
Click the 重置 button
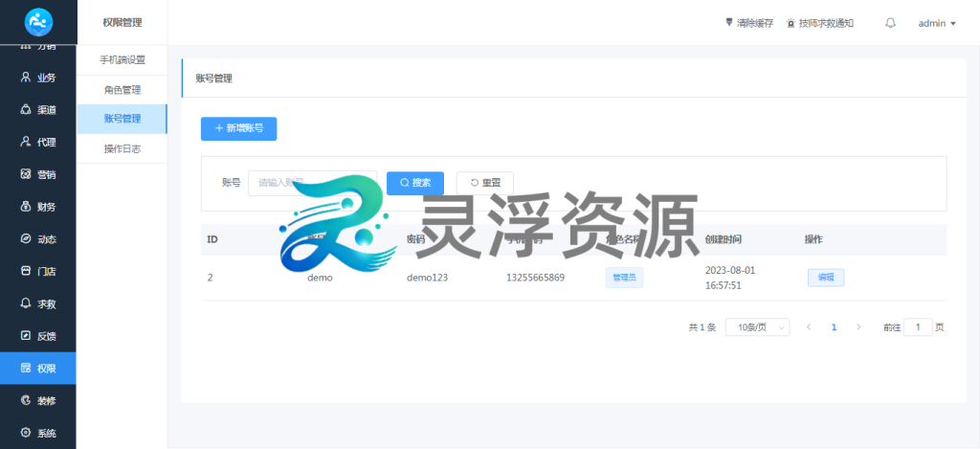tap(485, 183)
